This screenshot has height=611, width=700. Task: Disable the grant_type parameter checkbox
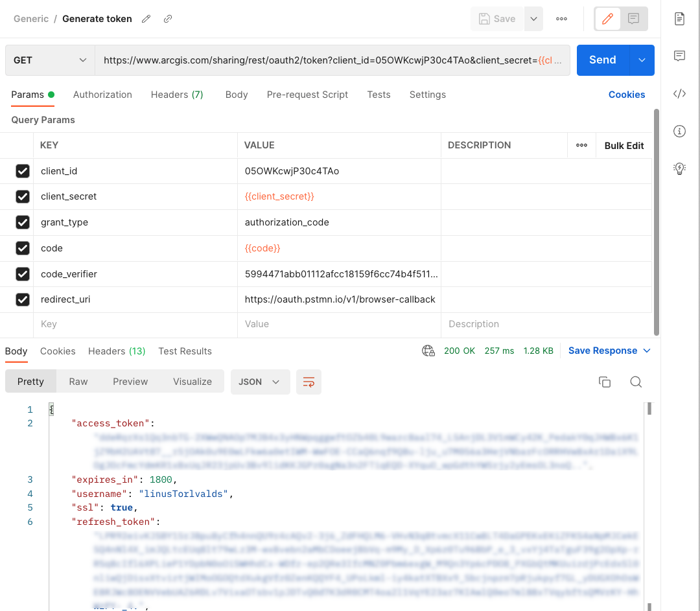coord(23,222)
